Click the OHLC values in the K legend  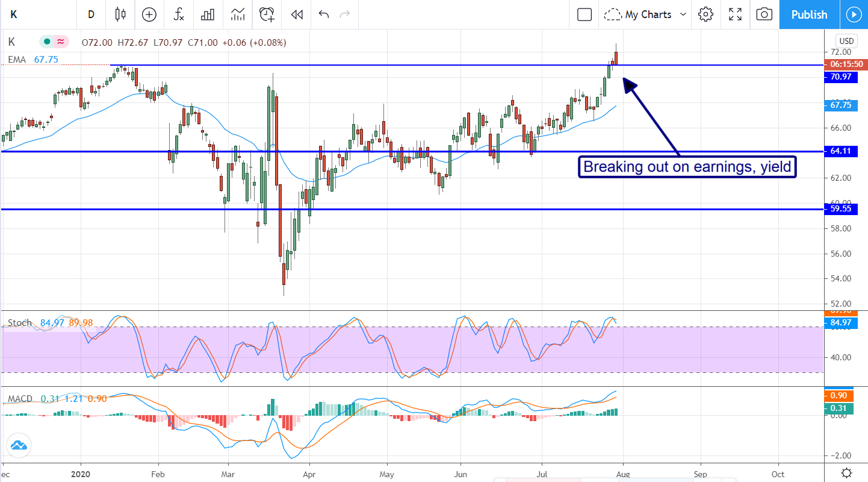tap(184, 42)
